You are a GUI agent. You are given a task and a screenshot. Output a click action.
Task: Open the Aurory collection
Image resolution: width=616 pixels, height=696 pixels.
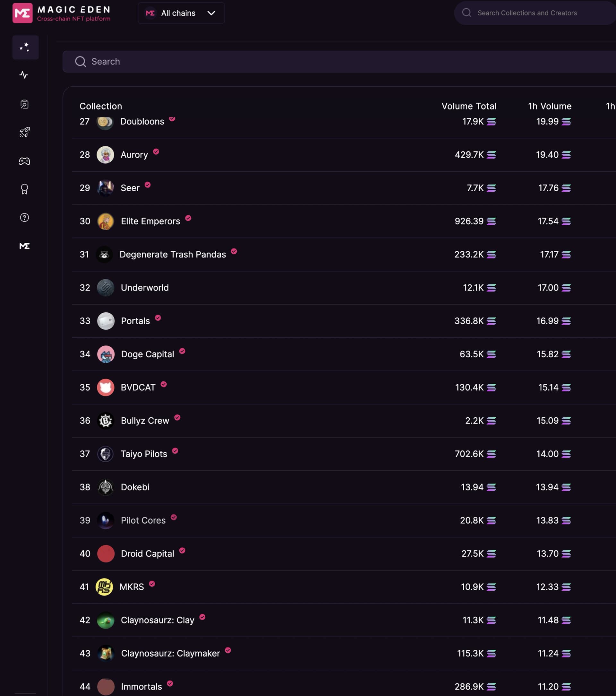(x=134, y=155)
